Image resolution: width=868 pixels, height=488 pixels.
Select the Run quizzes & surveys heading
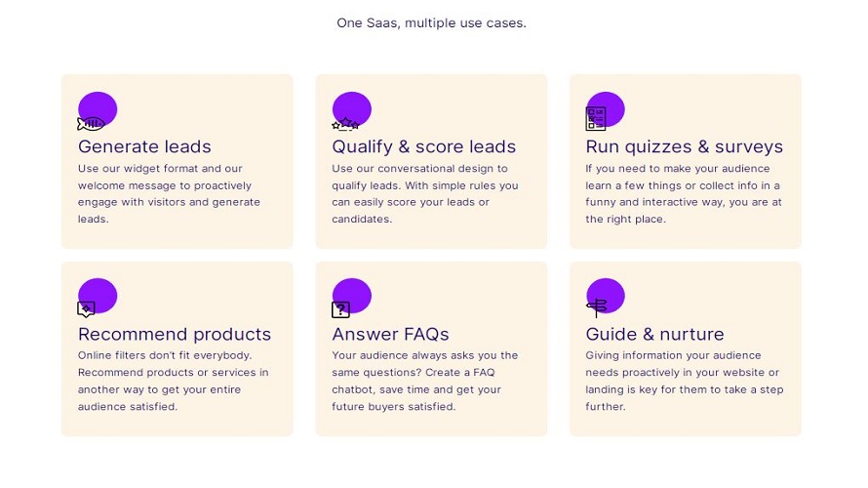684,147
